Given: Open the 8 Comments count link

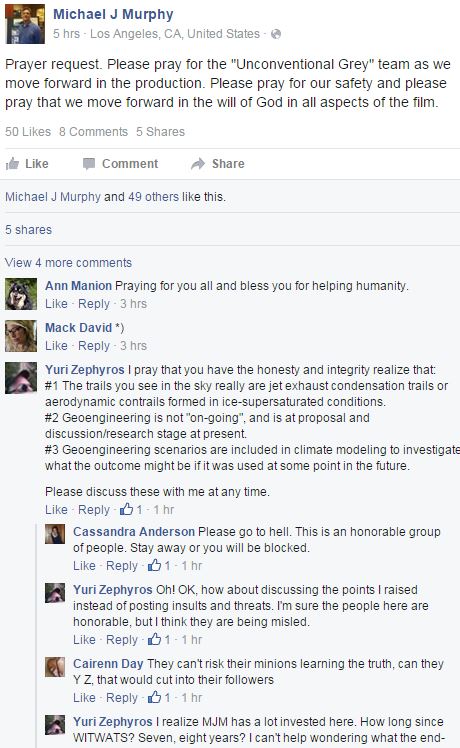Looking at the screenshot, I should 94,132.
